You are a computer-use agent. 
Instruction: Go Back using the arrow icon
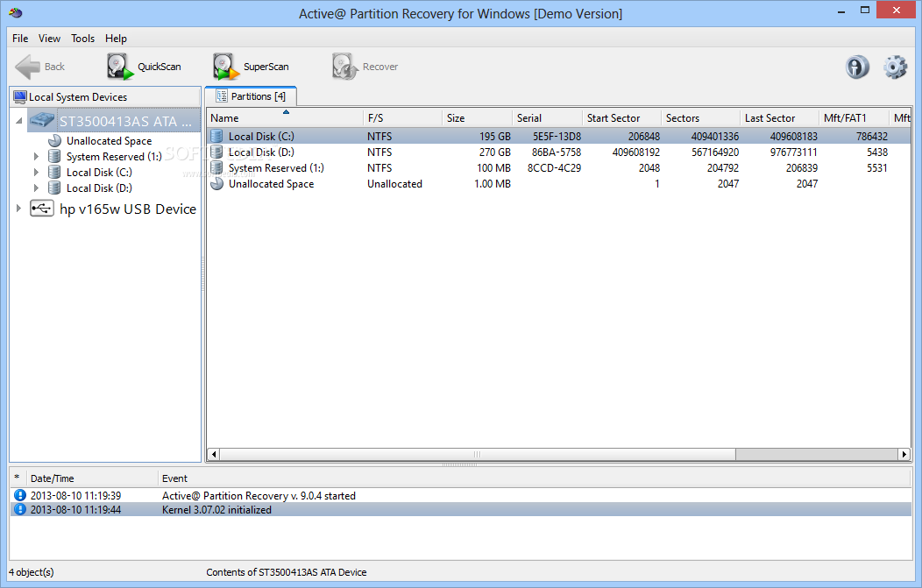point(28,67)
